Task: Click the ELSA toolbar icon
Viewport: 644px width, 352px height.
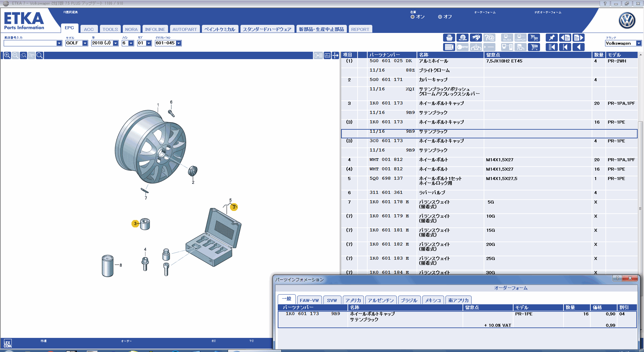Action: [507, 38]
